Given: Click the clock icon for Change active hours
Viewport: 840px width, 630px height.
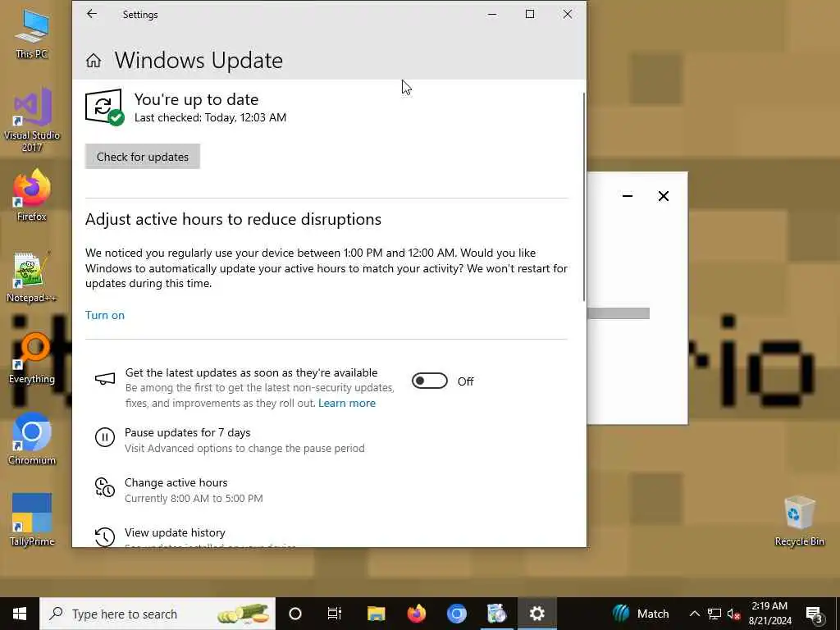Looking at the screenshot, I should click(104, 487).
